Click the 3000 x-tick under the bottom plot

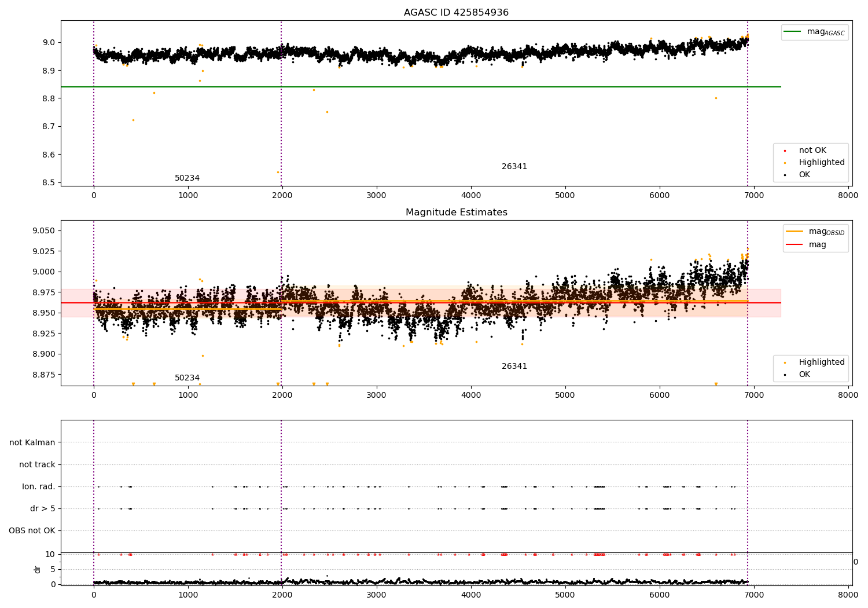click(x=377, y=595)
